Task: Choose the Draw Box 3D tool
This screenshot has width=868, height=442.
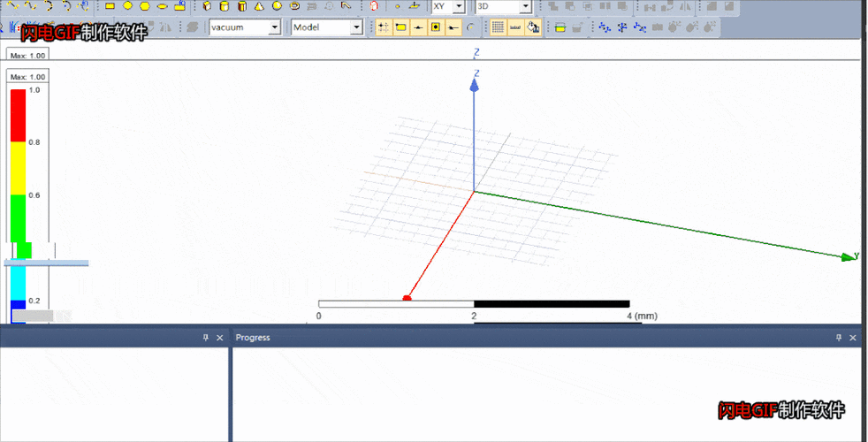Action: 207,5
